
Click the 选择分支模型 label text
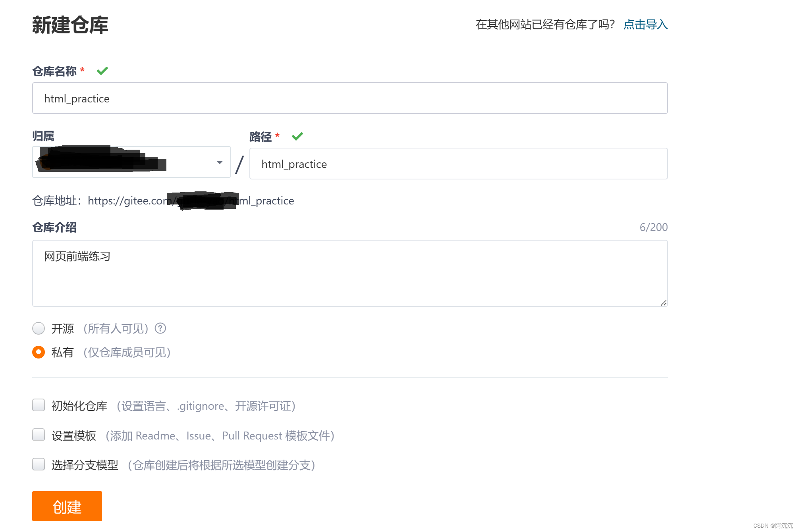(x=85, y=465)
